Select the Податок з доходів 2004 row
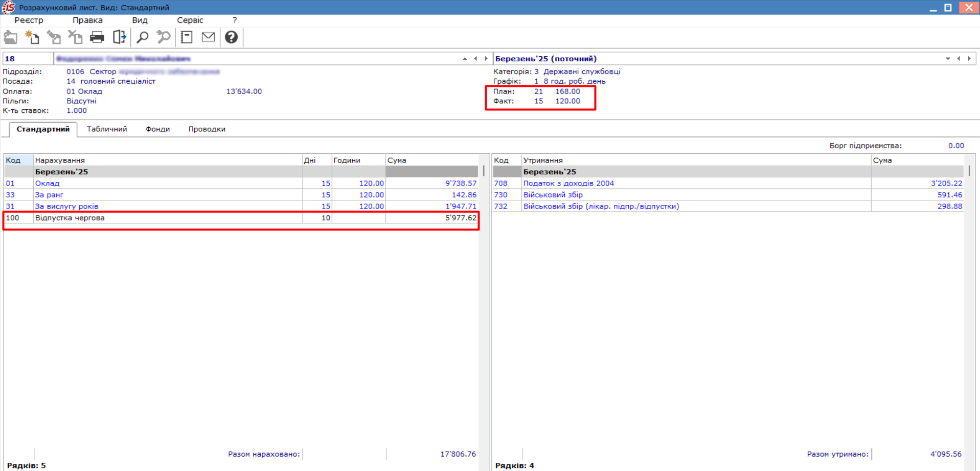Image resolution: width=980 pixels, height=471 pixels. (x=728, y=183)
